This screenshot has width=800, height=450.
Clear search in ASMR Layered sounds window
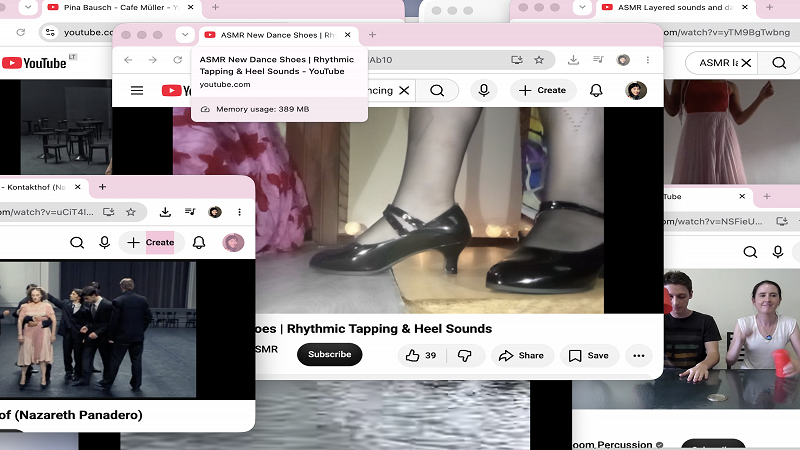tap(746, 63)
